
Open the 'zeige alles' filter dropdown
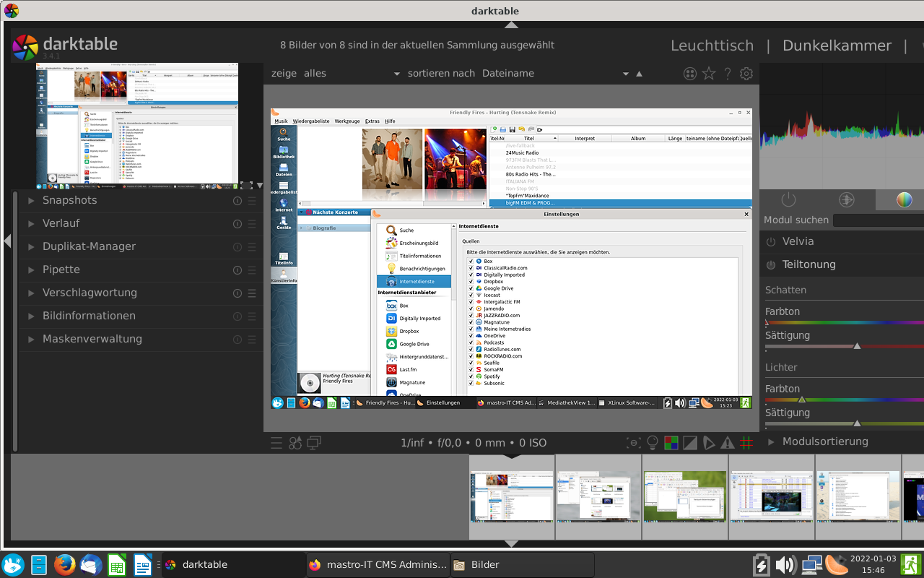point(396,74)
